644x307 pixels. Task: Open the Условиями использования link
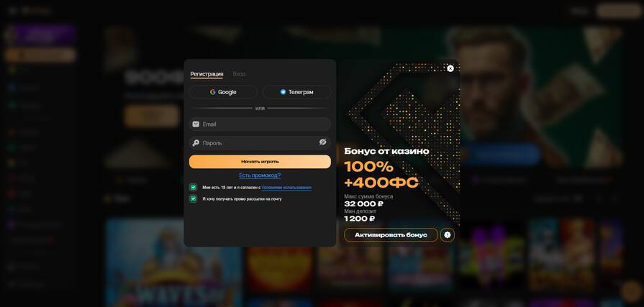click(x=286, y=188)
